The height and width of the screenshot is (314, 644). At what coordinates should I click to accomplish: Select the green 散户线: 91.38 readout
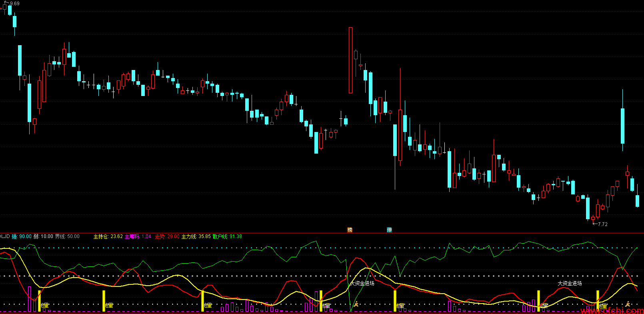point(227,236)
